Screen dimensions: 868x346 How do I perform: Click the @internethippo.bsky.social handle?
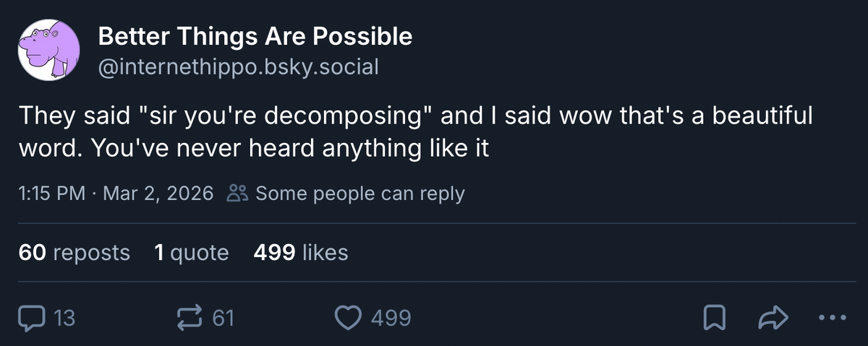pos(238,67)
